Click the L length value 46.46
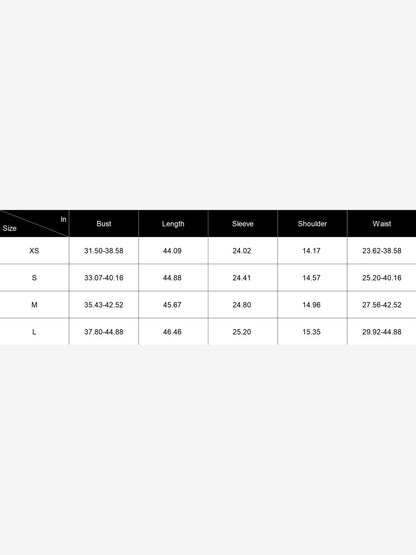This screenshot has height=555, width=416. pyautogui.click(x=172, y=332)
